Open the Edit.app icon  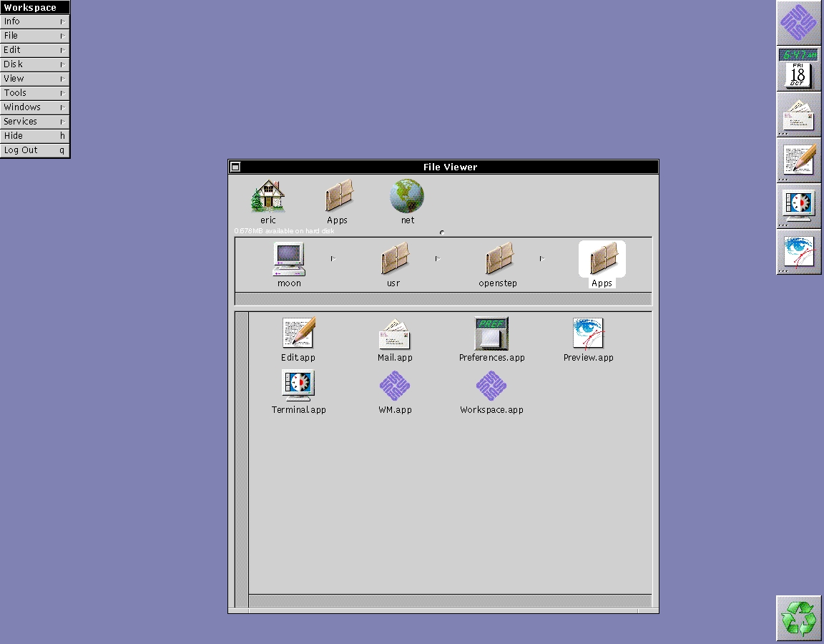[298, 333]
